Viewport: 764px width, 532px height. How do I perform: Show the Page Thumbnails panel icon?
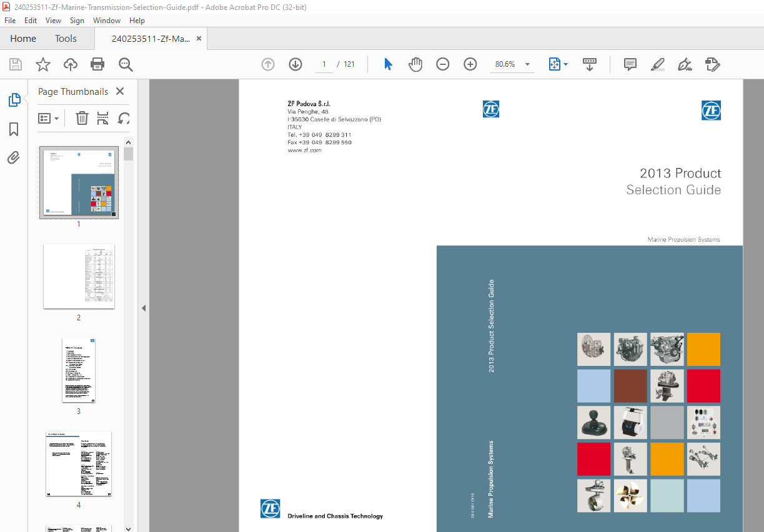(x=14, y=100)
